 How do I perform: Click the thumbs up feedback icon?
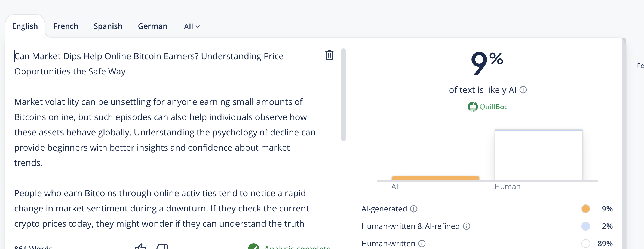pos(141,247)
